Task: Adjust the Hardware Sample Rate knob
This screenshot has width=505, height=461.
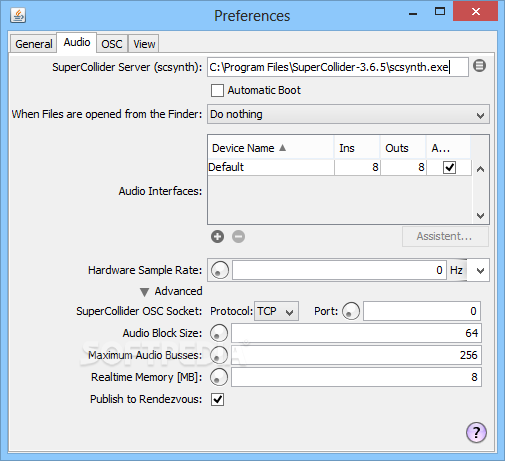Action: point(220,270)
